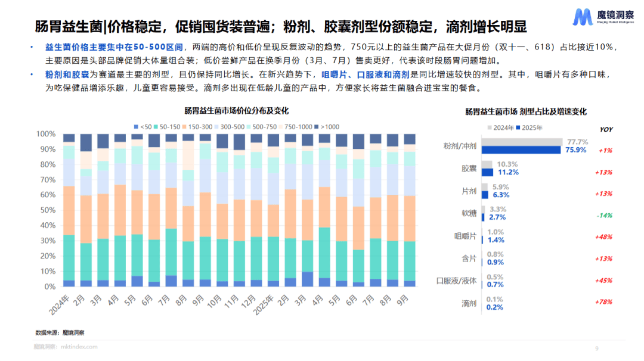644x361 pixels.
Task: Click the blue 2025年 legend swatch
Action: (x=518, y=127)
